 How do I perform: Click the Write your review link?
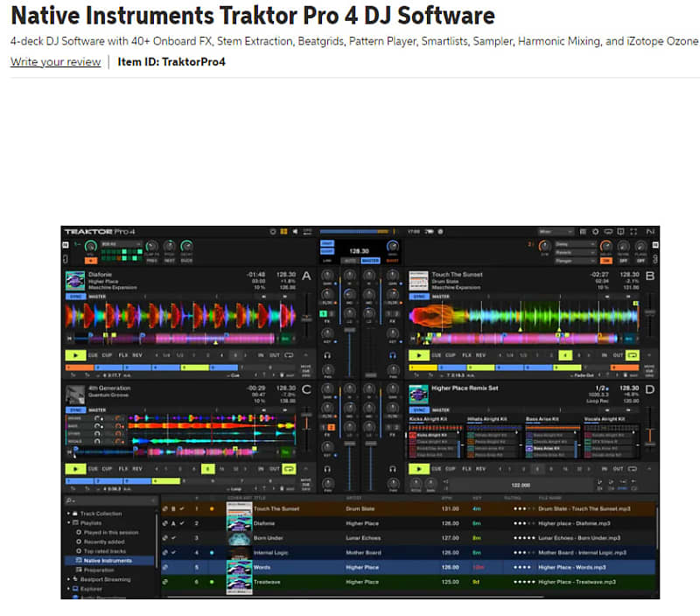click(x=54, y=62)
